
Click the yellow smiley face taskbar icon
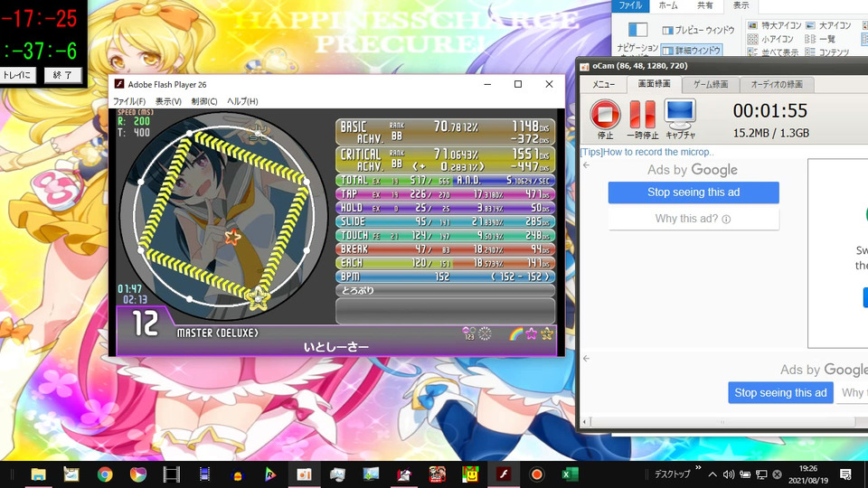[x=470, y=474]
